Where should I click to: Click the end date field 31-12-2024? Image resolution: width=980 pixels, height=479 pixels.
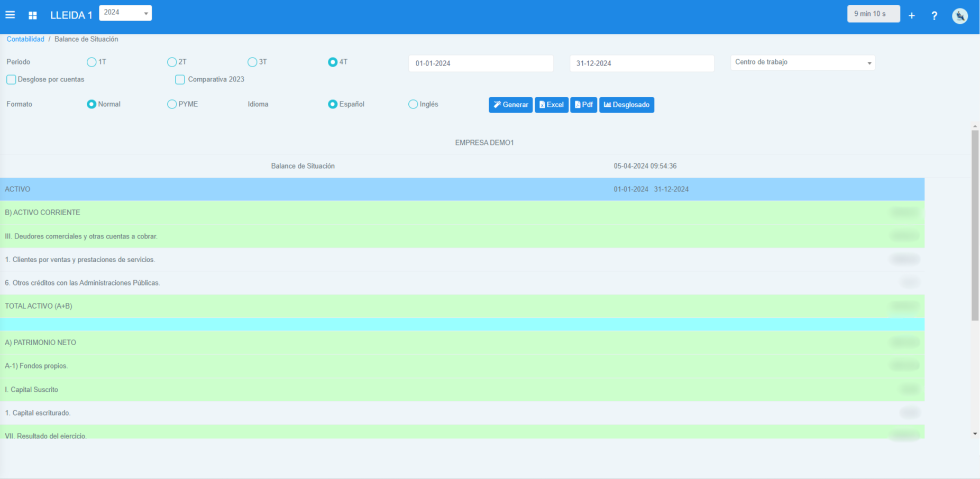pos(642,63)
